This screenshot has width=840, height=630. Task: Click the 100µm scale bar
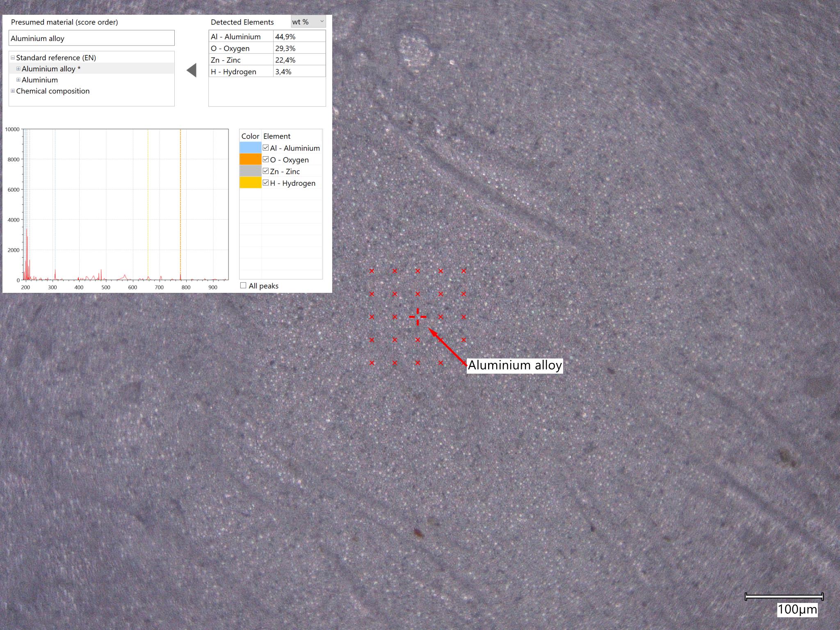tap(784, 596)
